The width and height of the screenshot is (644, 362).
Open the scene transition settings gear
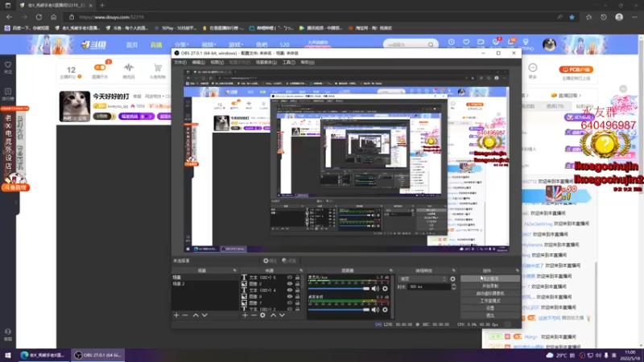pos(452,278)
